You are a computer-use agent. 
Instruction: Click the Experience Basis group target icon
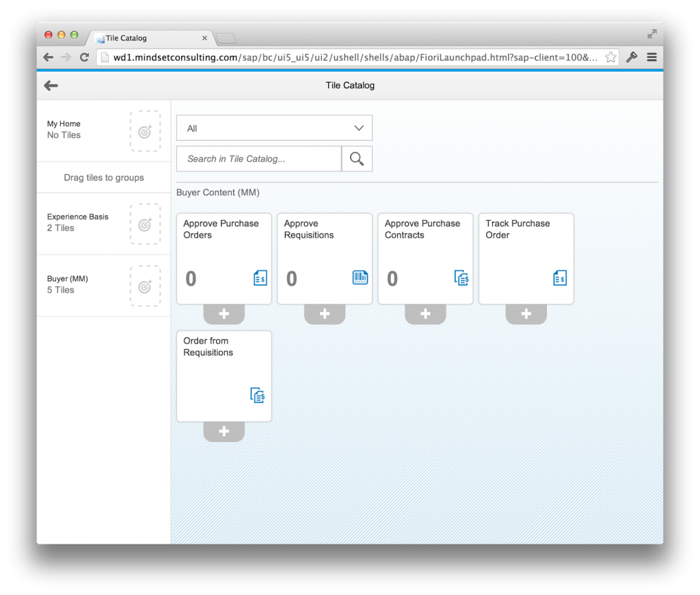pyautogui.click(x=145, y=224)
